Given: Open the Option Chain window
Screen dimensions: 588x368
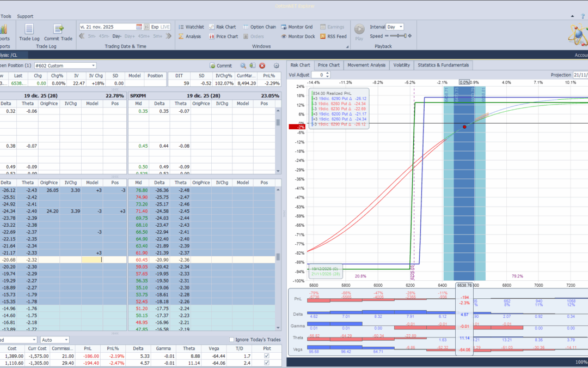Looking at the screenshot, I should (x=260, y=27).
